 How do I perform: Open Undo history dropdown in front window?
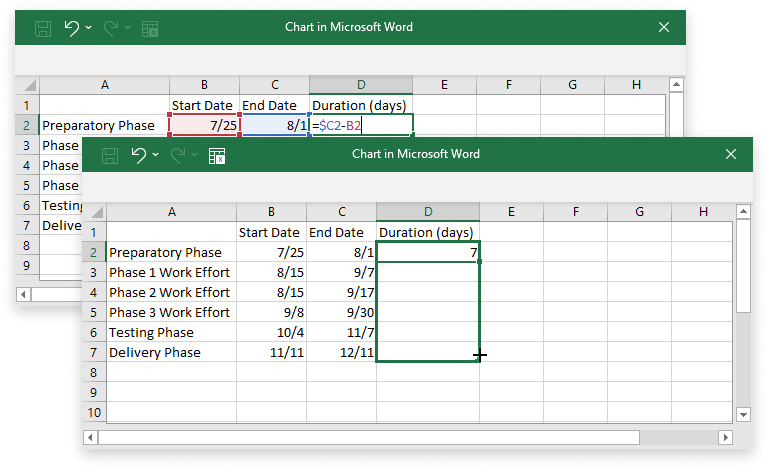coord(155,155)
